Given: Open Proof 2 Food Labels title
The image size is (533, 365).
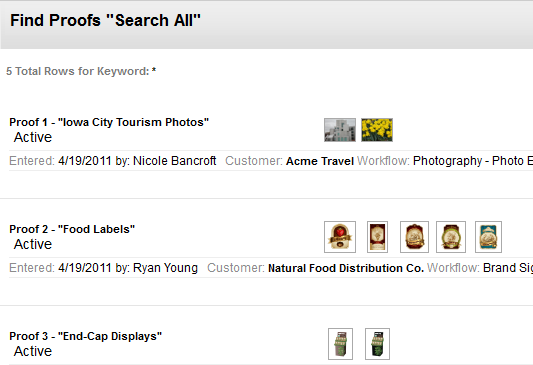Looking at the screenshot, I should click(72, 229).
